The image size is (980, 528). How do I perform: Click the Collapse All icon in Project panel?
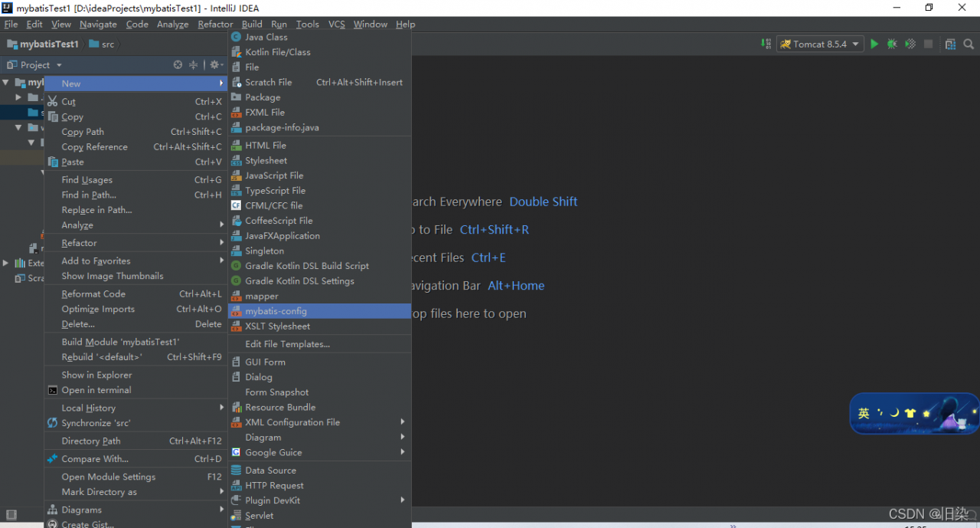(193, 65)
